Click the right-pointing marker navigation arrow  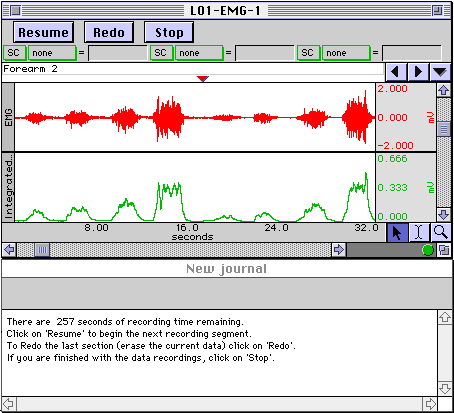click(x=418, y=72)
